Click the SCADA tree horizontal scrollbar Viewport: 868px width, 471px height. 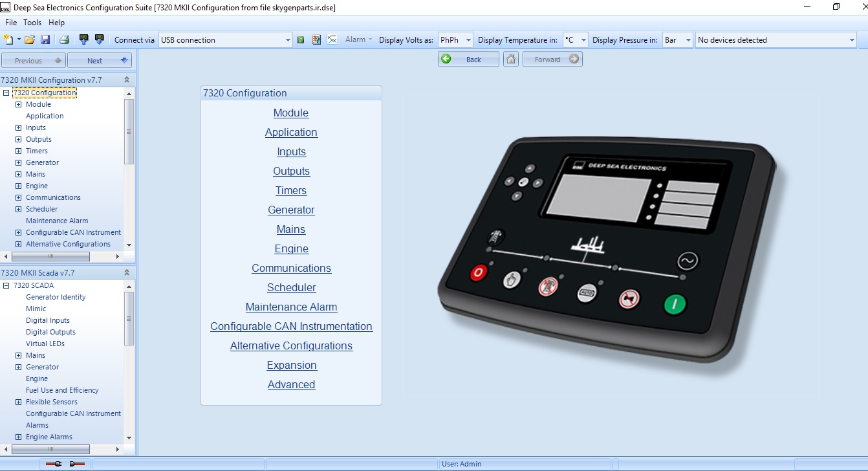pos(50,448)
